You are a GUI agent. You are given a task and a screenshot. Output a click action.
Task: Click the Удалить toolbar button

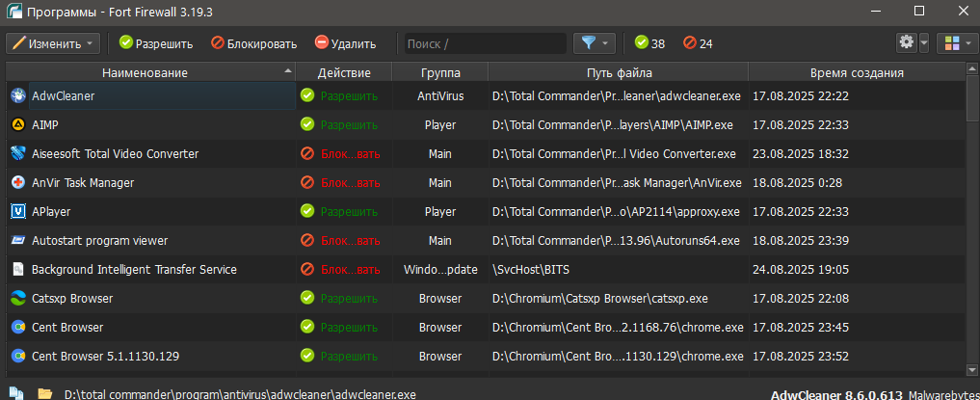(x=346, y=43)
